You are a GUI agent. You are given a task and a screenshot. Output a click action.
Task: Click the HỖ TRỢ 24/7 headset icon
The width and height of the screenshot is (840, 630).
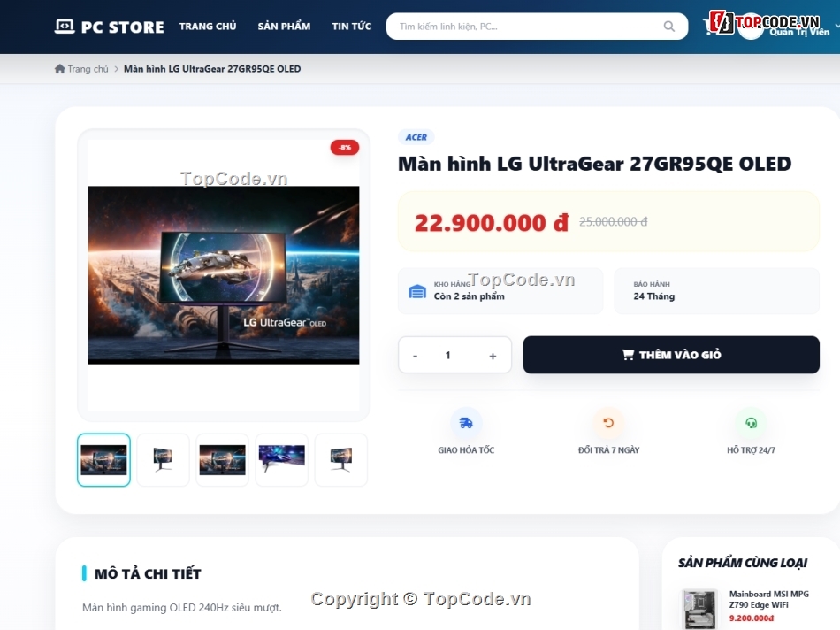tap(751, 423)
